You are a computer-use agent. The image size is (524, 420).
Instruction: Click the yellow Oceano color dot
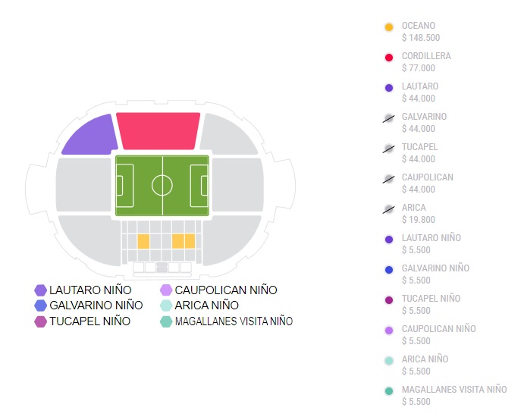click(x=389, y=27)
